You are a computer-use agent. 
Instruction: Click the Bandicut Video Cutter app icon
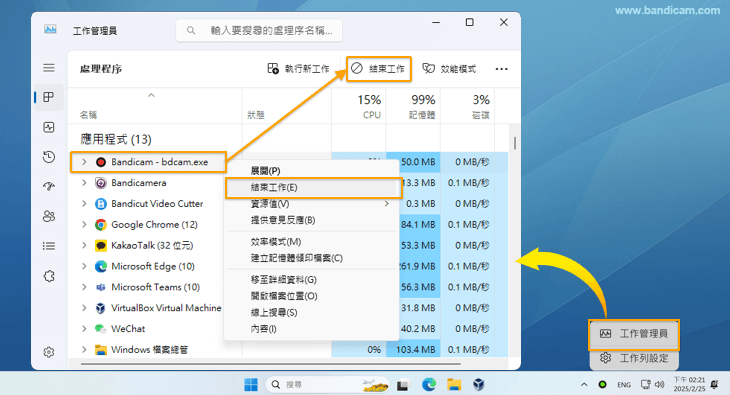[x=101, y=204]
